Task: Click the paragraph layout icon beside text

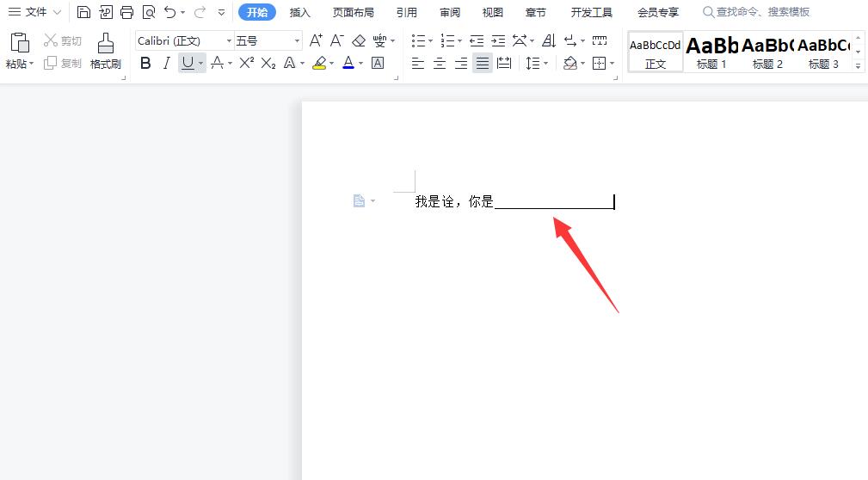Action: click(x=359, y=200)
